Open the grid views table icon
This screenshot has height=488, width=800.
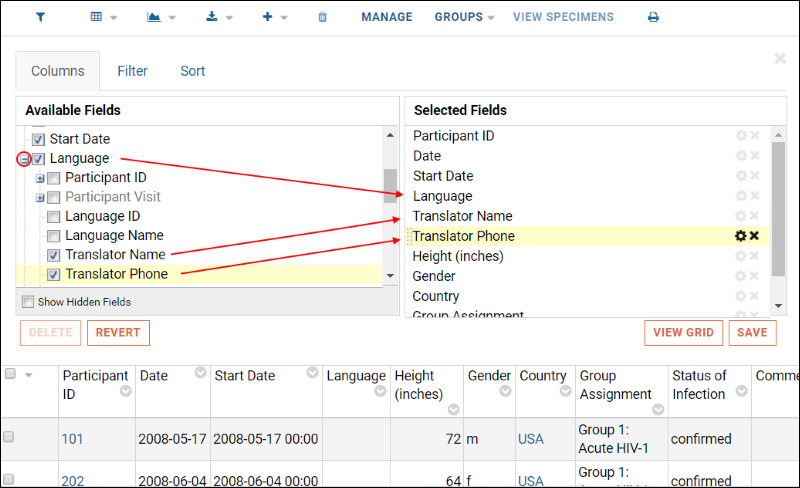tap(96, 17)
